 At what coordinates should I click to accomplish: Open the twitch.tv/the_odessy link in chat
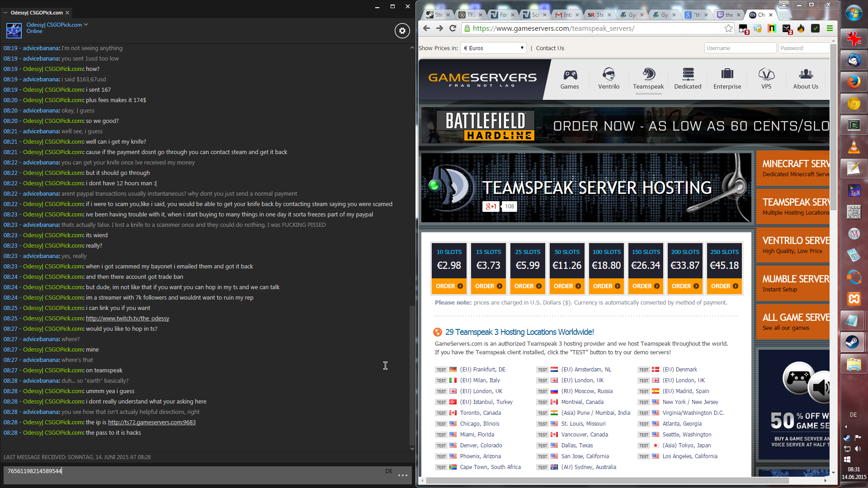click(127, 319)
